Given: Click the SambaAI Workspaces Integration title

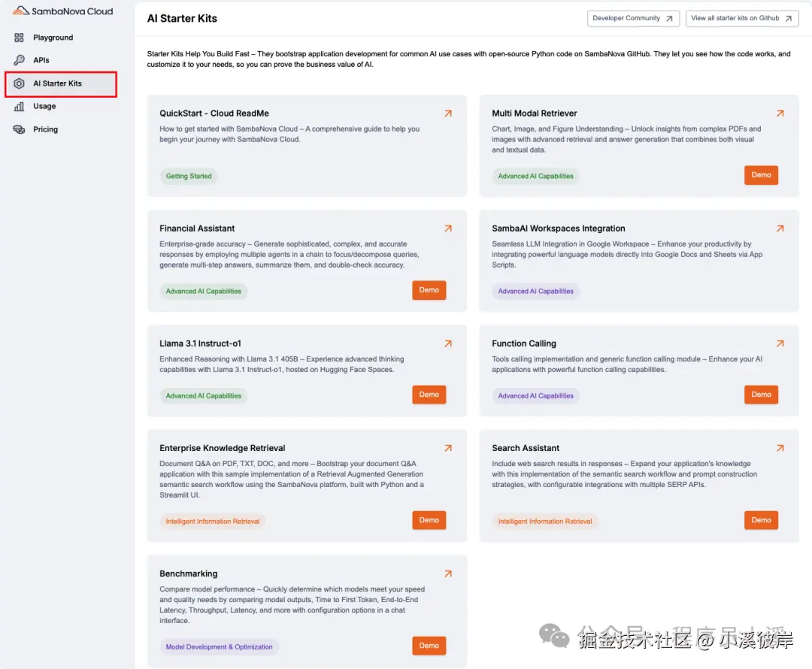Looking at the screenshot, I should [558, 229].
